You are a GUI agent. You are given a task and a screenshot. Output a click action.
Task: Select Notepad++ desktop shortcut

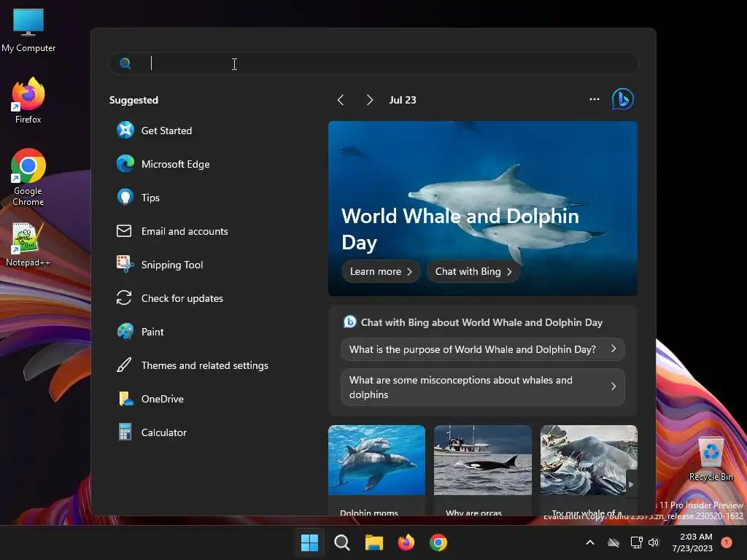tap(28, 244)
